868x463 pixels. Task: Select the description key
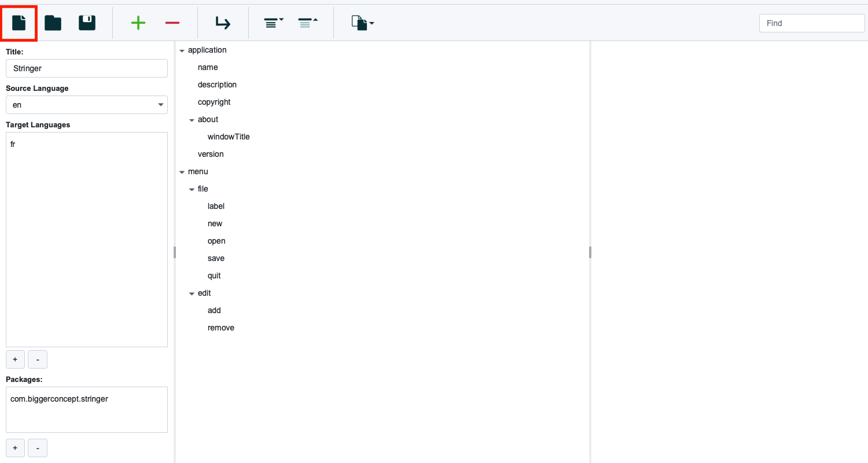tap(217, 84)
